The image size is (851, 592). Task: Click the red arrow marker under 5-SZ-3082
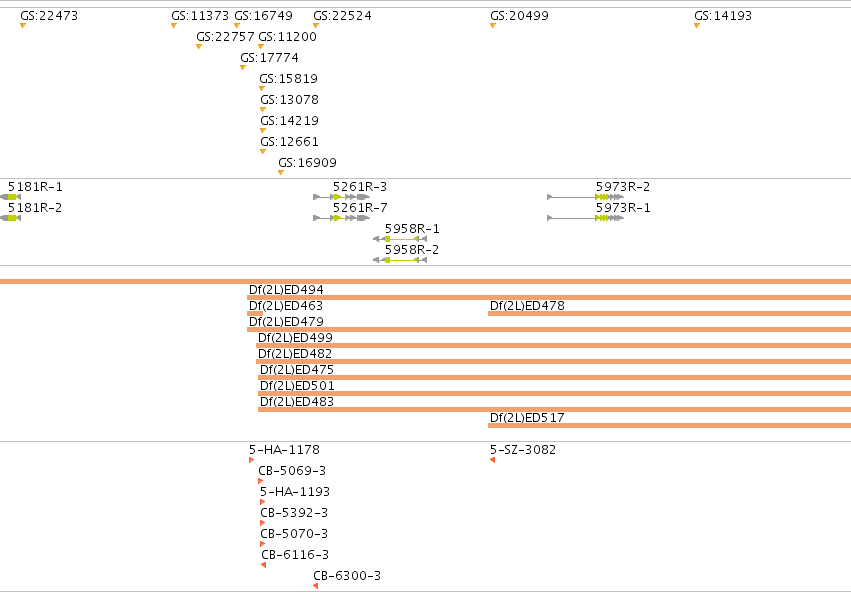[x=492, y=460]
